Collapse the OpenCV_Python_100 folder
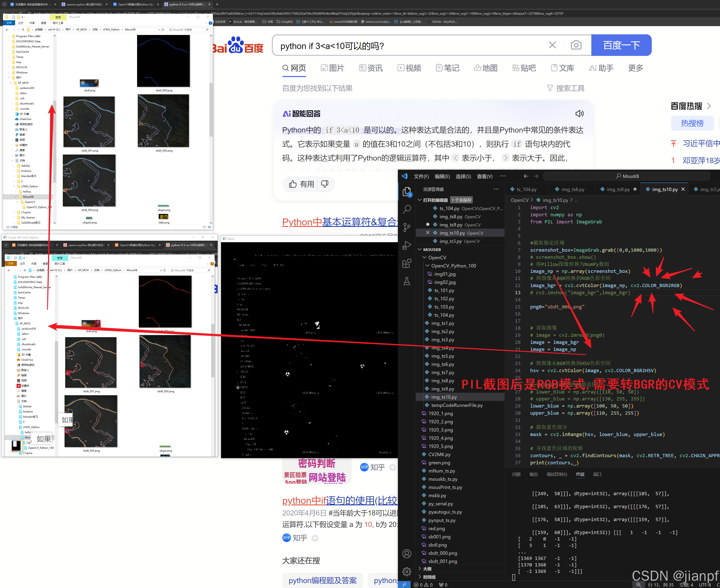 click(x=428, y=266)
